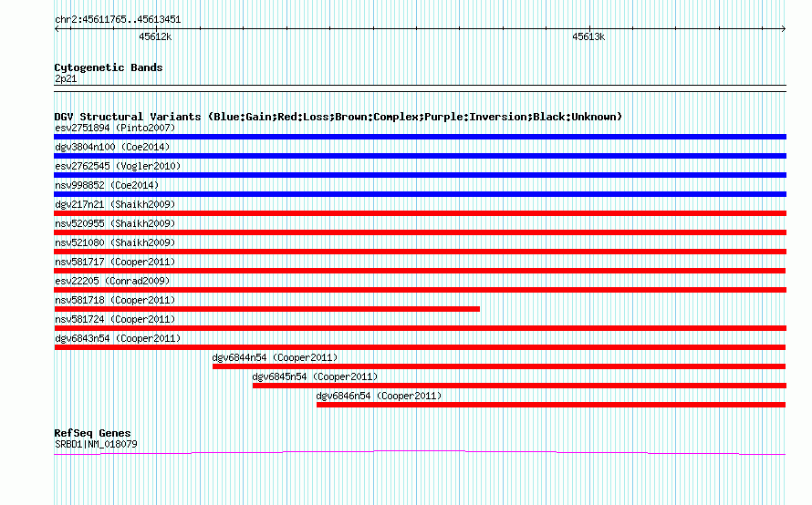Click the 2p21 band label
Image resolution: width=812 pixels, height=505 pixels.
point(66,78)
